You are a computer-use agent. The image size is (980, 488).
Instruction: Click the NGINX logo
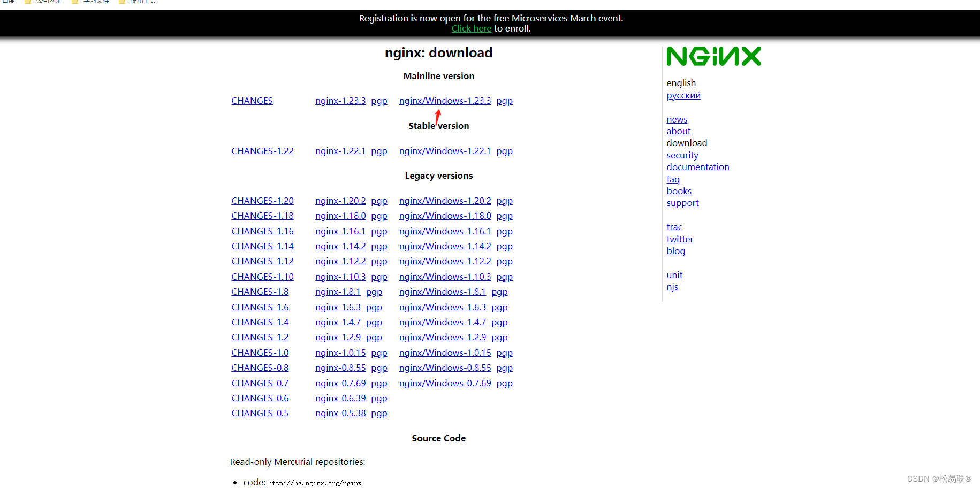coord(713,56)
